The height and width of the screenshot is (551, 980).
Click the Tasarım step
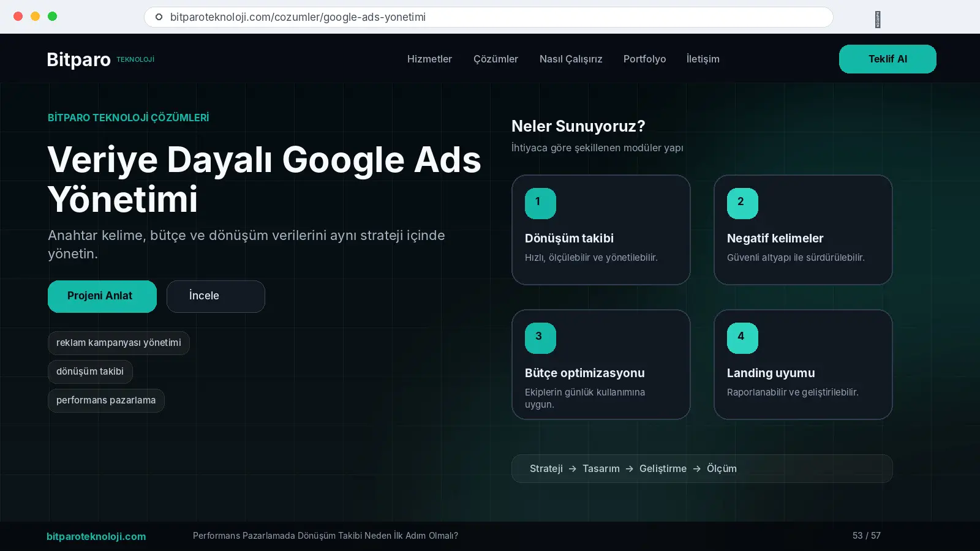point(601,469)
